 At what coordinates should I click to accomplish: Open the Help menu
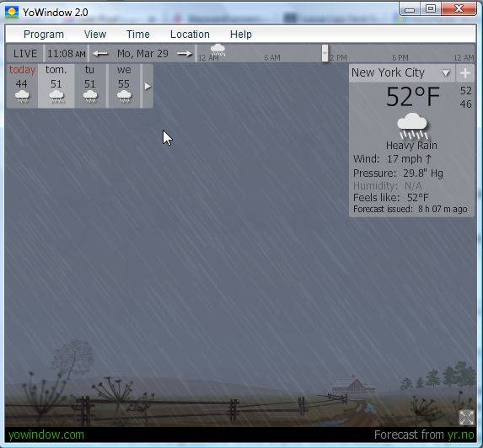pos(241,35)
